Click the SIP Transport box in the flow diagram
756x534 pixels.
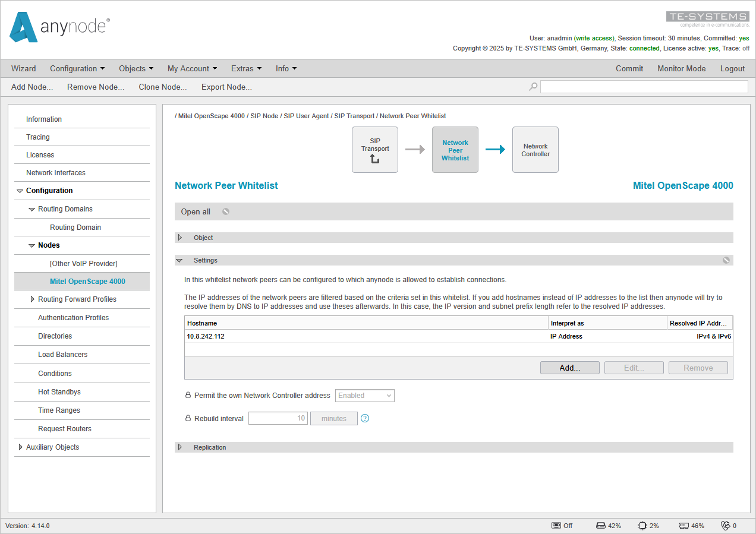(x=374, y=149)
